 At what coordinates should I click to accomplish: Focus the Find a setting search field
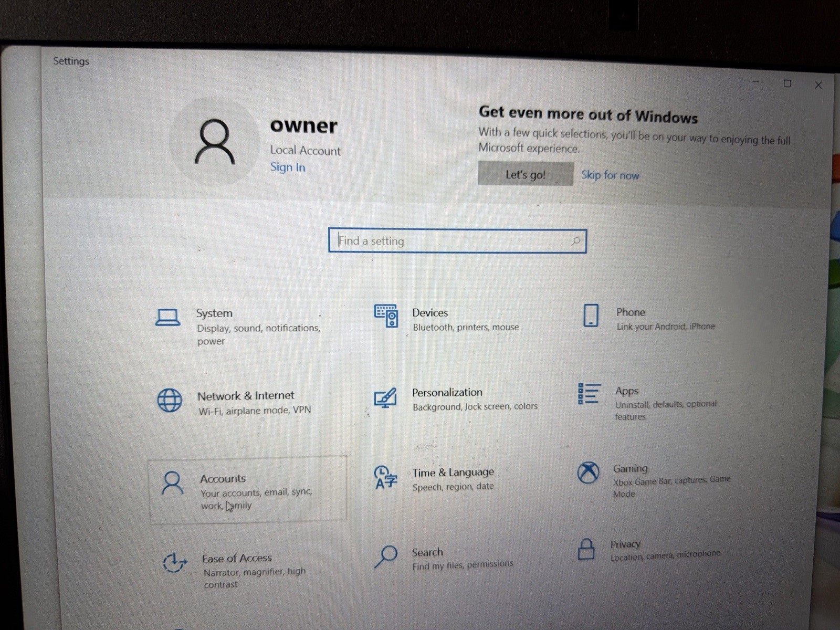click(457, 241)
